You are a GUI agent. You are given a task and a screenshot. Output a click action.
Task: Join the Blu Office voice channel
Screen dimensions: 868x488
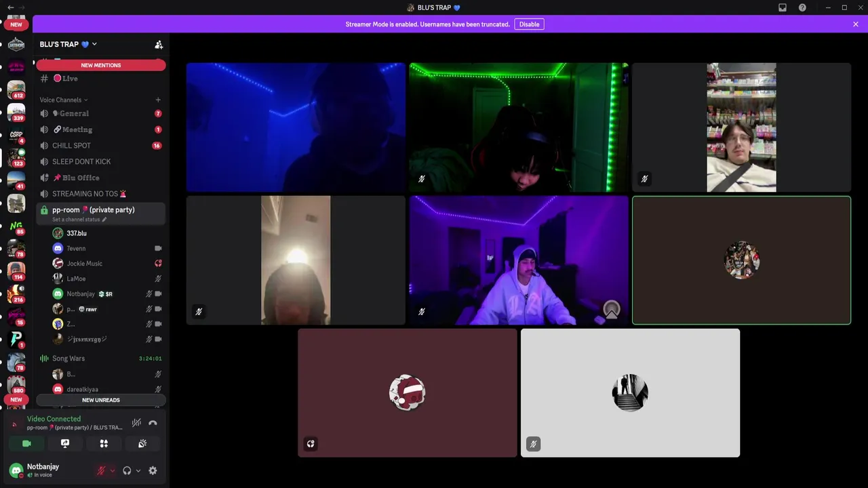coord(100,178)
